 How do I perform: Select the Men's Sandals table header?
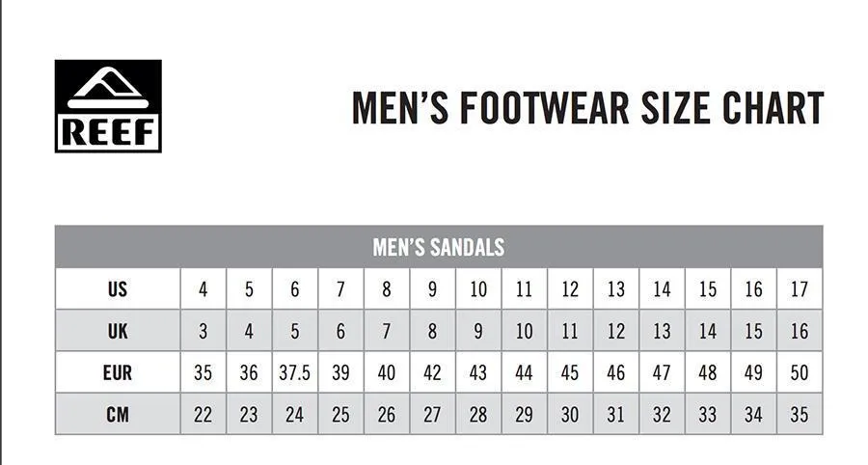pos(439,247)
